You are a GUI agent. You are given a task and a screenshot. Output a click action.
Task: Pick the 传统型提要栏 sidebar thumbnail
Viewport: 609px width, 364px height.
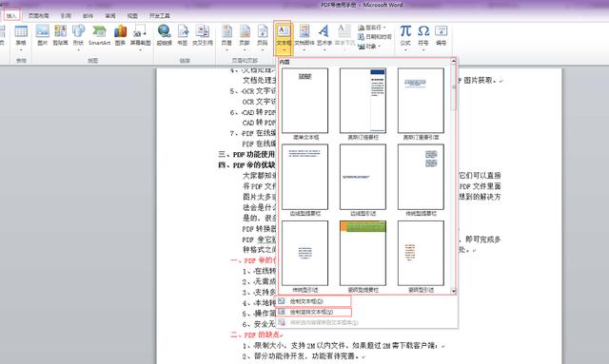click(421, 177)
